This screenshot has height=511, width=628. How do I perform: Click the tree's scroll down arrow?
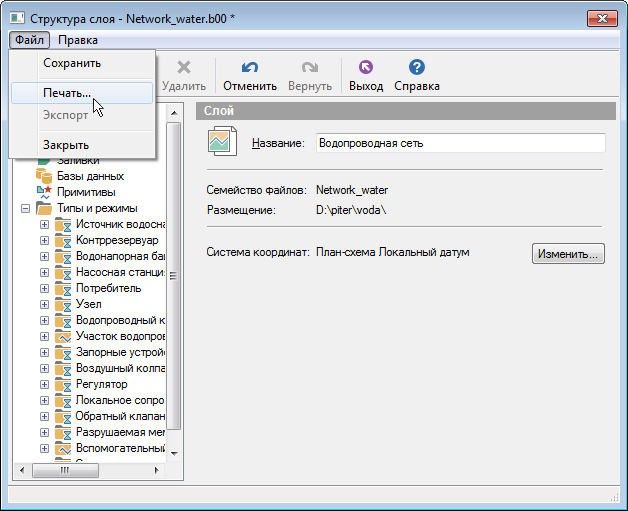(x=174, y=453)
